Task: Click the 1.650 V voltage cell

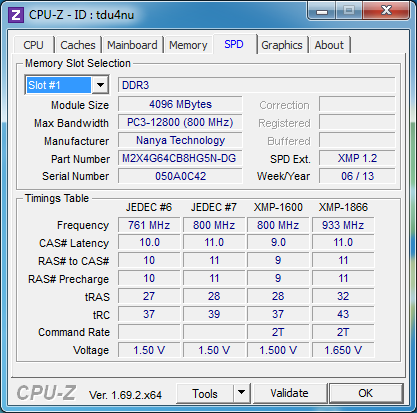Action: pos(343,350)
